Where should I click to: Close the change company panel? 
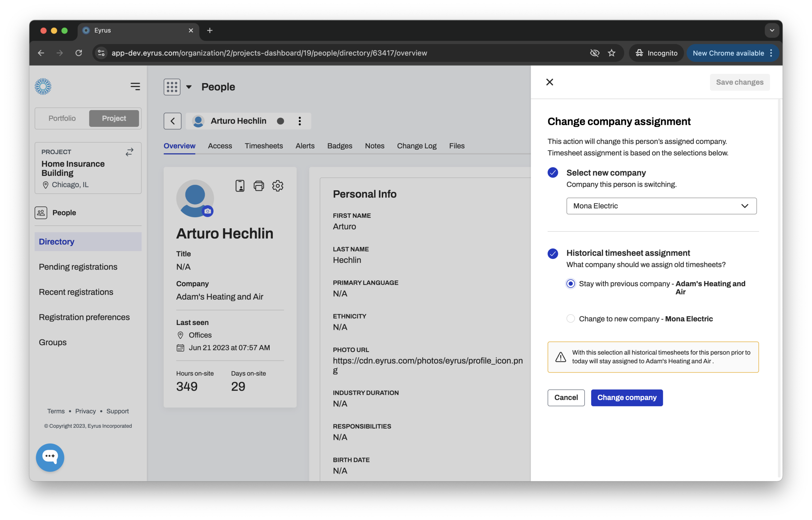550,82
